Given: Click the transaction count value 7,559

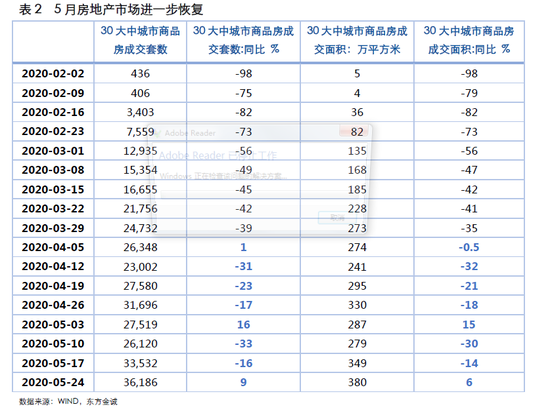Looking at the screenshot, I should point(140,132).
